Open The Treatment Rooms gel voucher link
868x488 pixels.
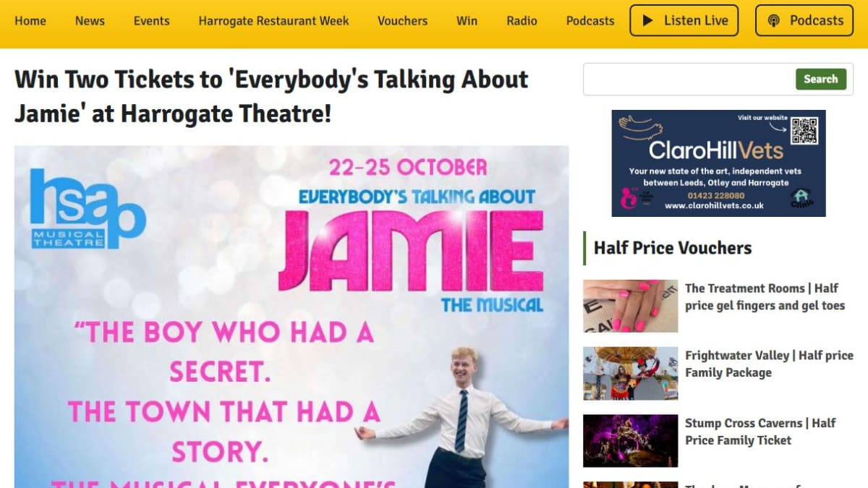[x=765, y=296]
